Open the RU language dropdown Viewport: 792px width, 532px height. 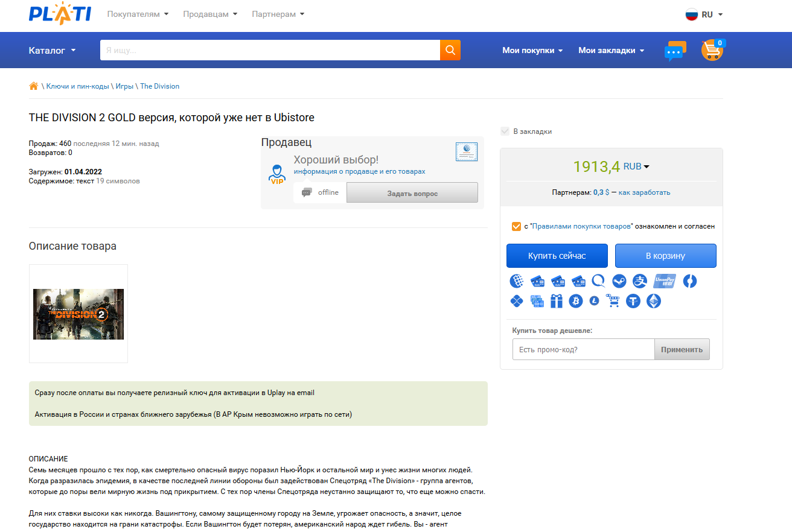click(x=712, y=14)
